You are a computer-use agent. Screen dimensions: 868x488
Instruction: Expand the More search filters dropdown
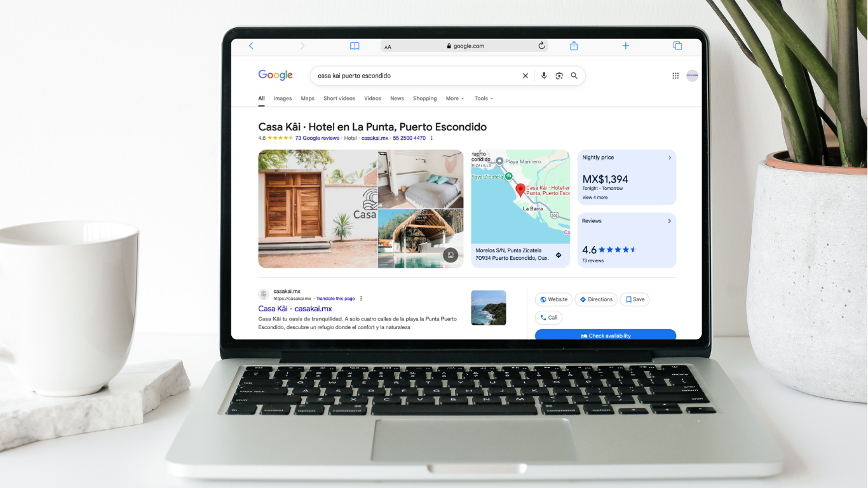pos(454,98)
